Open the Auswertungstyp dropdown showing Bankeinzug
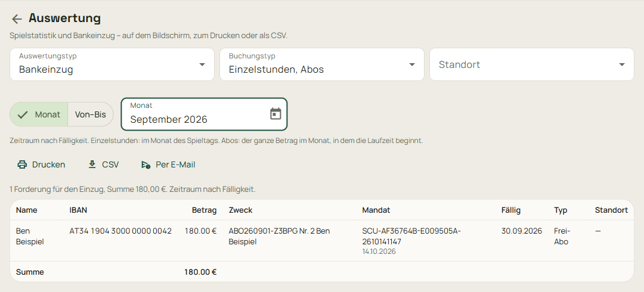The height and width of the screenshot is (292, 644). (x=112, y=64)
